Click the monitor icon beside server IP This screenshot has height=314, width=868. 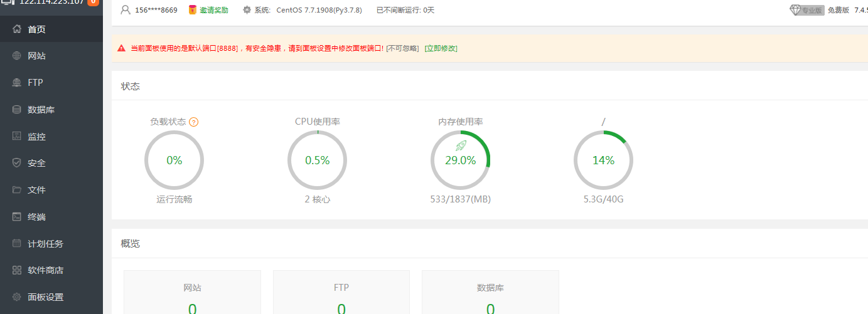pos(8,2)
